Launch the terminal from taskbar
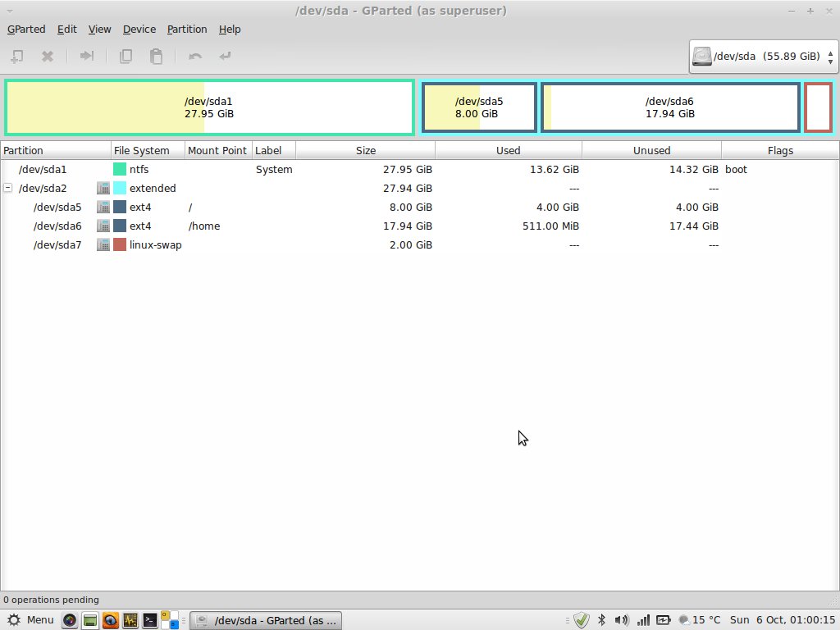The height and width of the screenshot is (630, 840). pyautogui.click(x=150, y=620)
